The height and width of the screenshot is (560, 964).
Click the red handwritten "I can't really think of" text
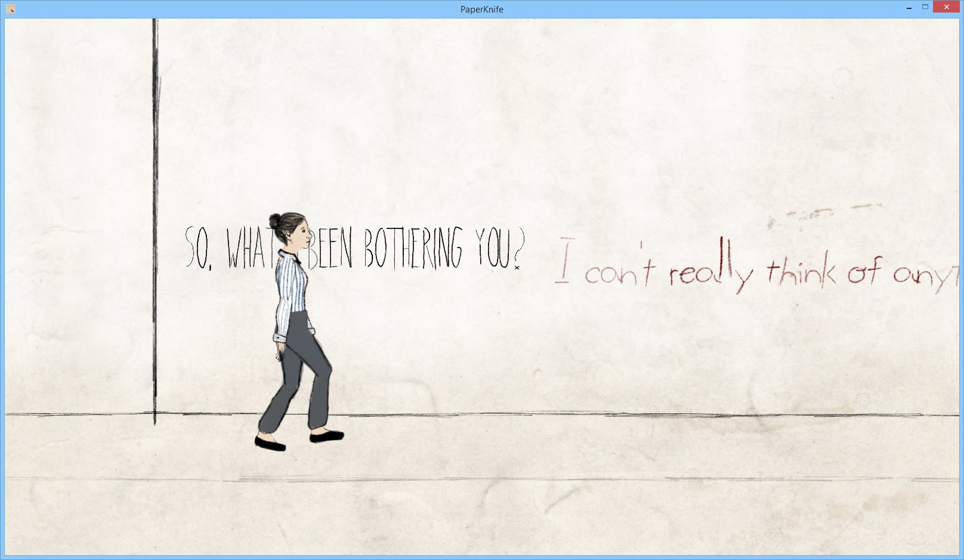[719, 267]
